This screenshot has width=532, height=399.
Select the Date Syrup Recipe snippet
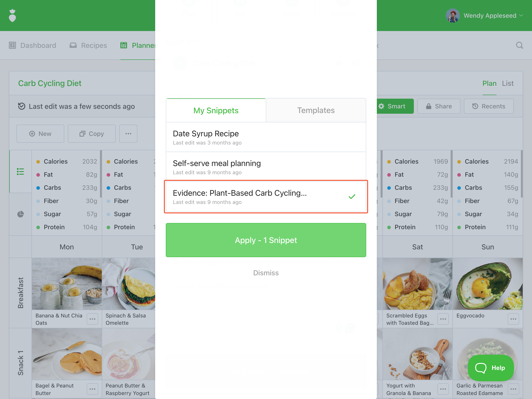(266, 137)
